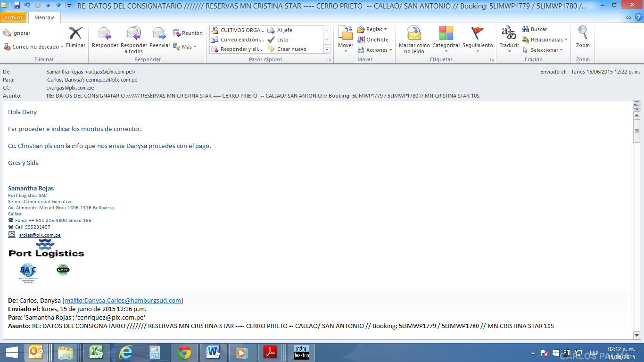Open the Danysa.Carlos@hamburgsud.com mailto link
The image size is (644, 362).
[123, 300]
